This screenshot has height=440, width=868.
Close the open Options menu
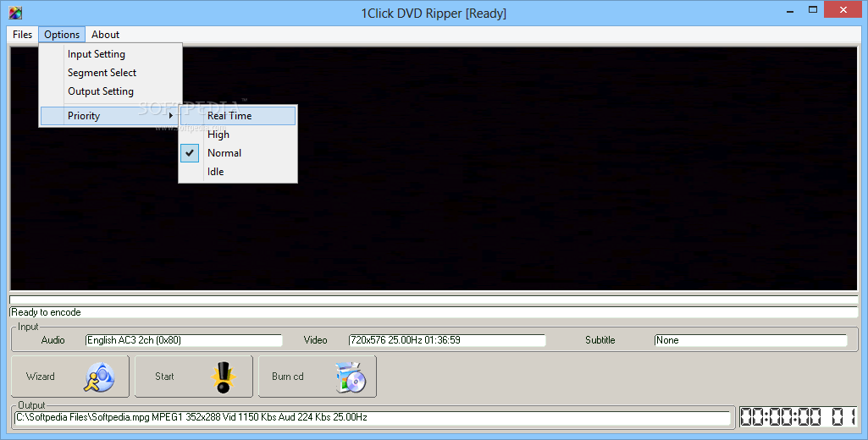click(x=62, y=35)
